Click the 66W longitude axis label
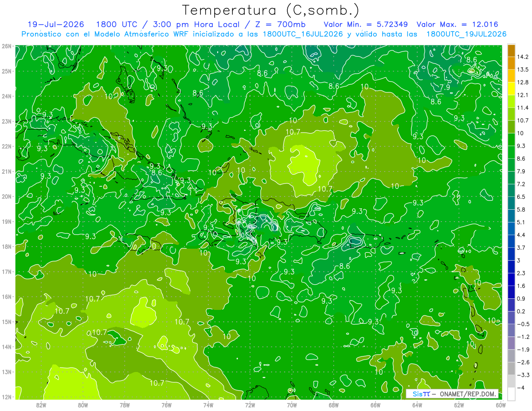532x411 pixels. click(375, 405)
